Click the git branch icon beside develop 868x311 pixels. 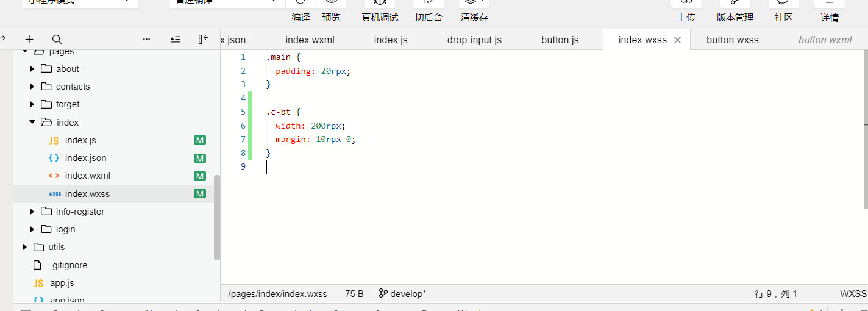tap(383, 293)
